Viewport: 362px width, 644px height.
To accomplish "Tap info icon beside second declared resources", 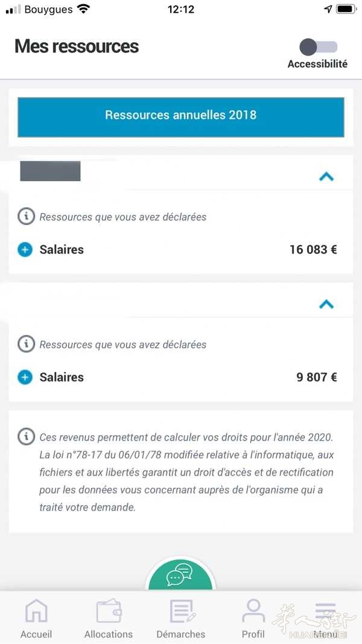I will click(27, 344).
